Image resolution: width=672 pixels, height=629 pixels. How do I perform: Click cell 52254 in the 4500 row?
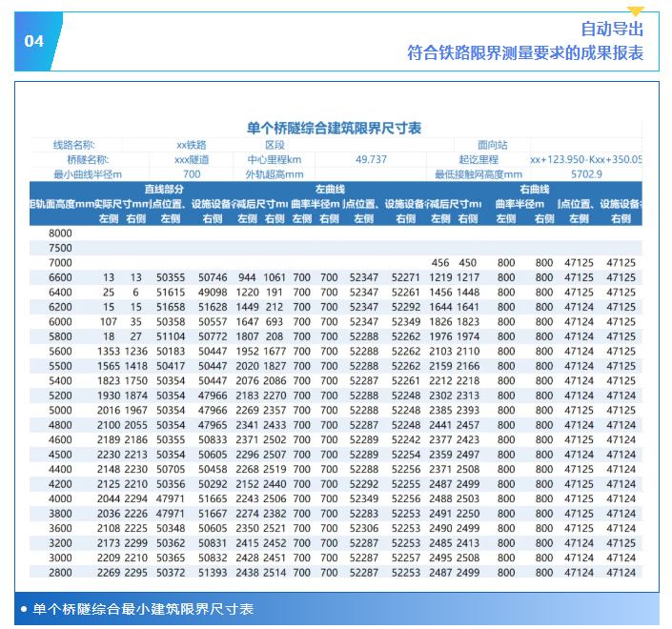point(405,455)
